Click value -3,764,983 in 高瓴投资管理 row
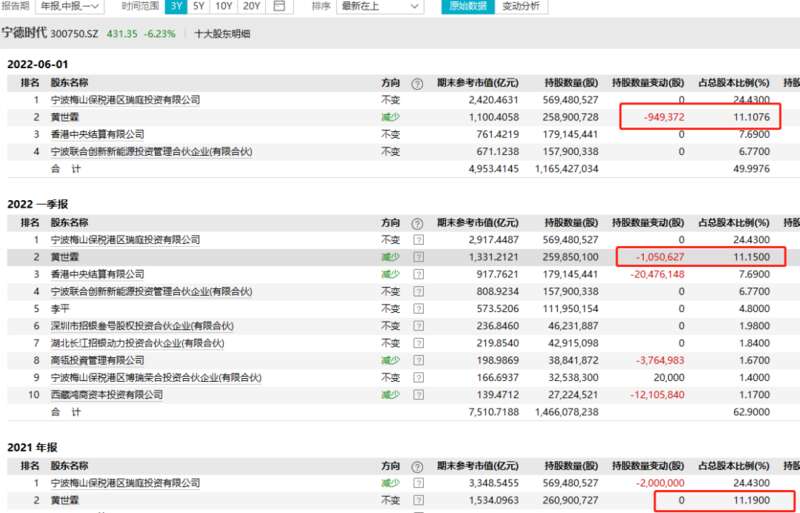The height and width of the screenshot is (513, 800). click(x=660, y=361)
